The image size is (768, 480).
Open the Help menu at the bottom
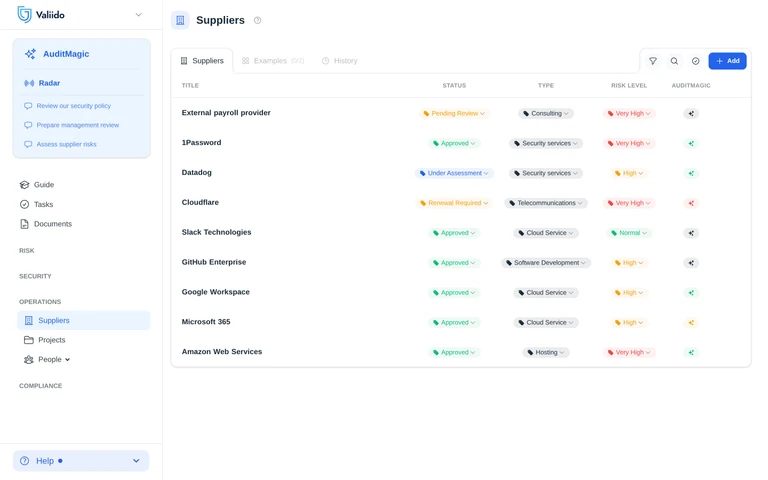click(x=81, y=461)
